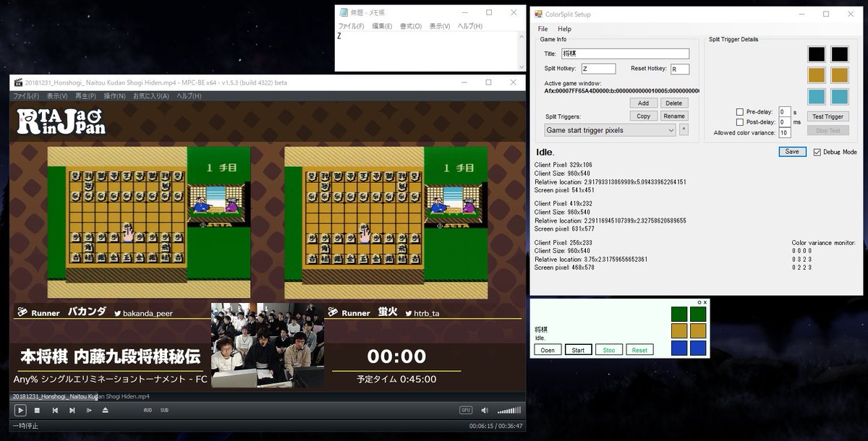Click the Notepad title bar icon
Viewport: 868px width, 441px height.
coord(344,12)
